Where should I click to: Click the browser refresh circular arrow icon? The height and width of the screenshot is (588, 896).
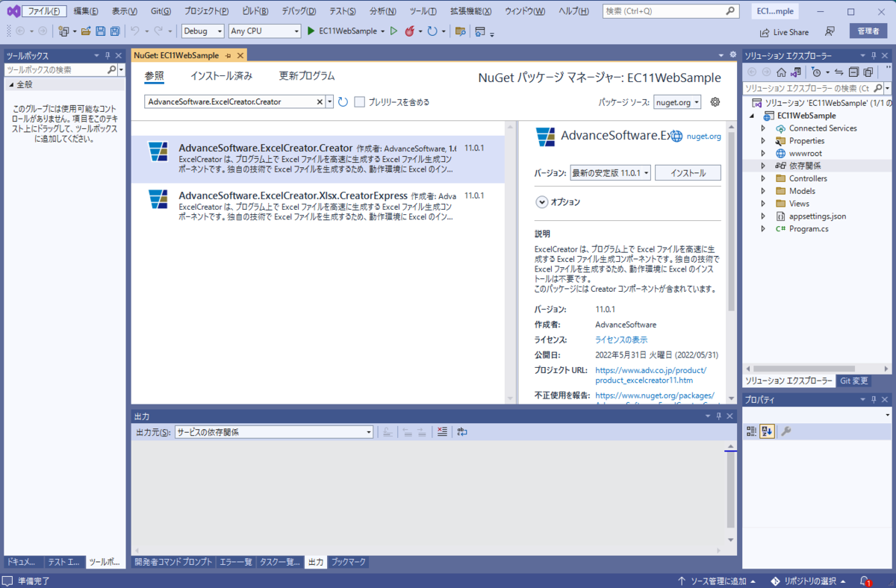tap(432, 31)
